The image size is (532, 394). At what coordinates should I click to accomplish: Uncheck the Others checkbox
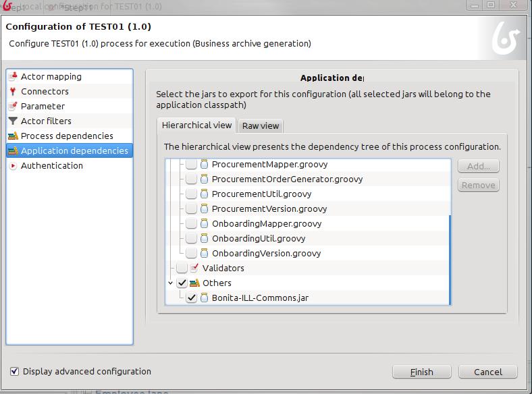pos(182,283)
